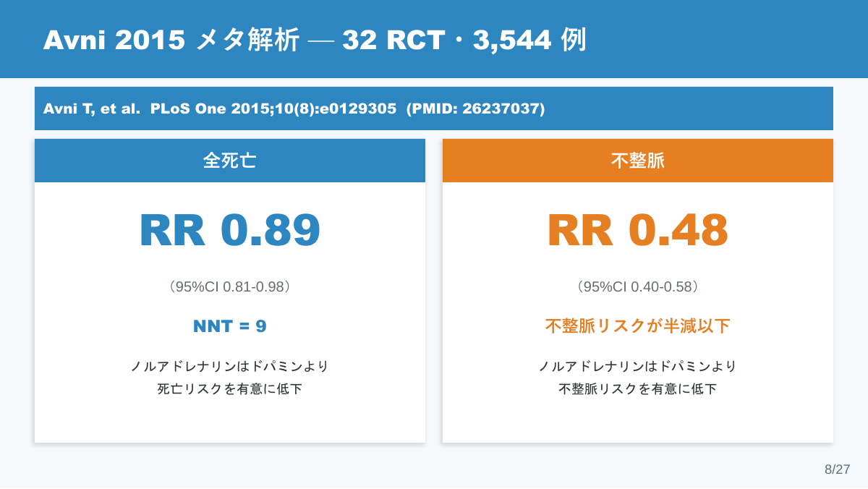Click the 3,544 例 count in title

tap(529, 41)
